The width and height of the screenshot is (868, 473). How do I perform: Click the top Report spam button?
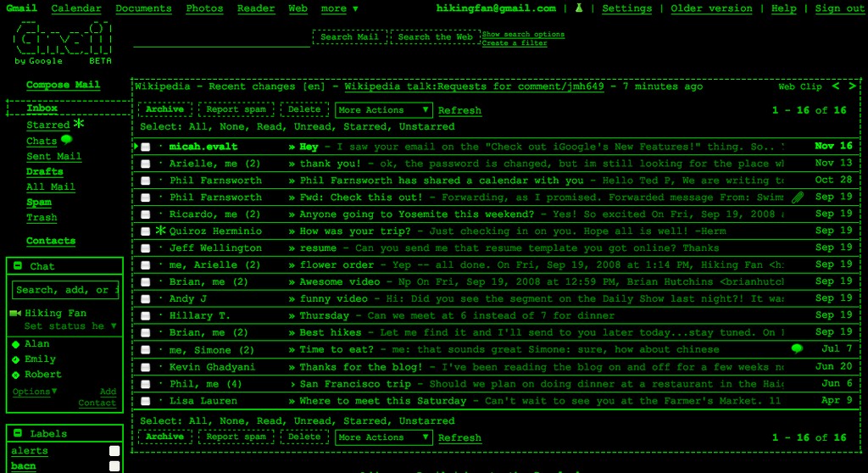pos(236,109)
